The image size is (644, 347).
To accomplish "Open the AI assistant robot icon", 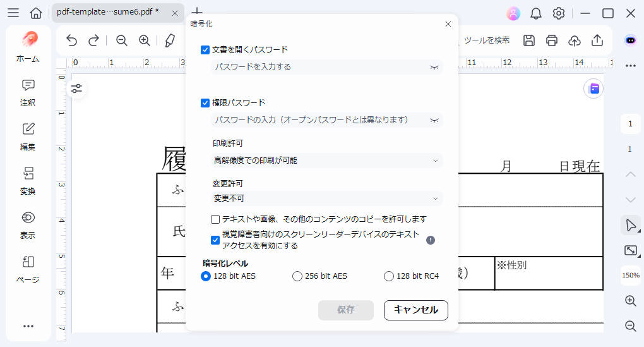I will click(x=631, y=40).
